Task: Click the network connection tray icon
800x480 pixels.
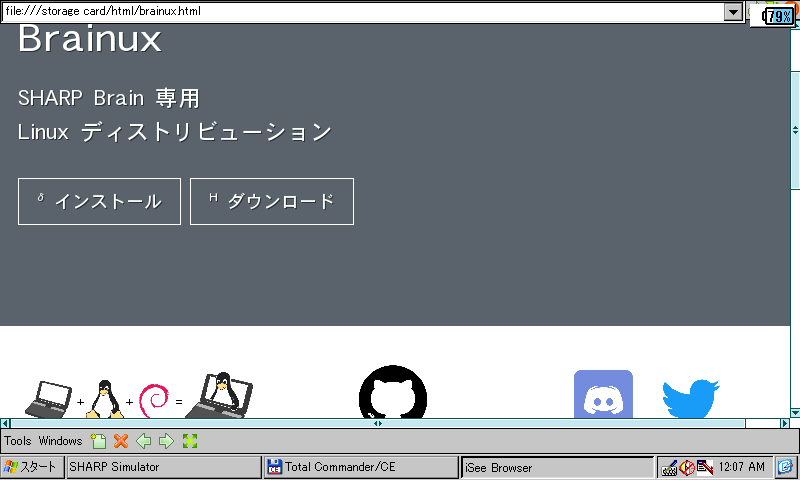Action: pyautogui.click(x=705, y=467)
